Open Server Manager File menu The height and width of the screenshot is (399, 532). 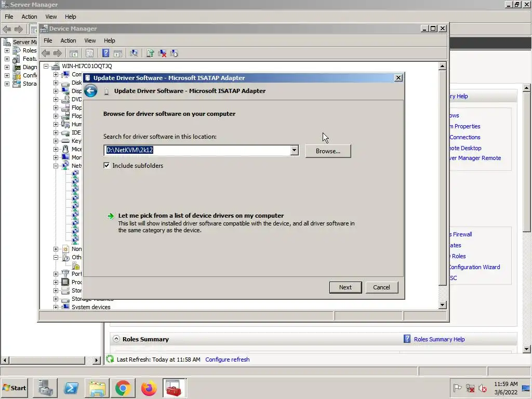tap(9, 17)
